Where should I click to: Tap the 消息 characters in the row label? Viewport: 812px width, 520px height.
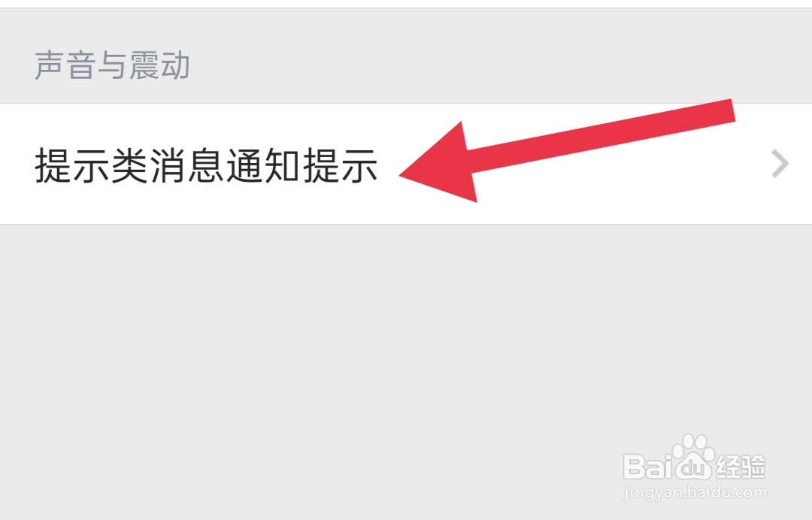click(187, 165)
